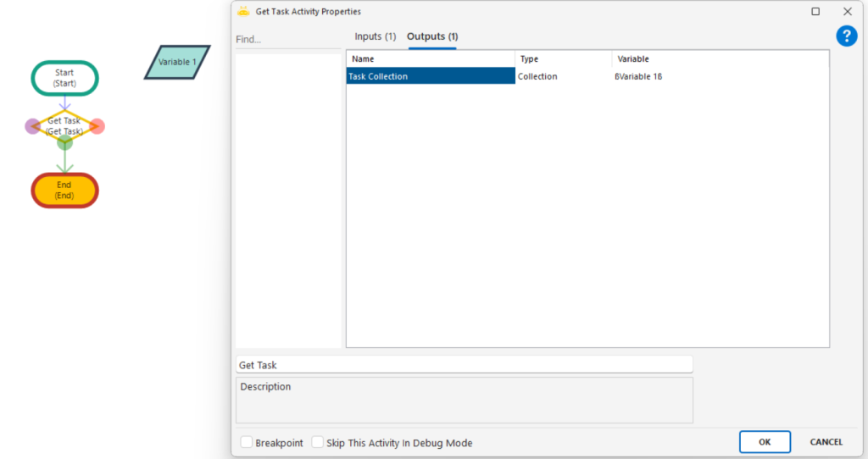Click the purple connector on Get Task
Viewport: 868px width, 459px height.
32,126
